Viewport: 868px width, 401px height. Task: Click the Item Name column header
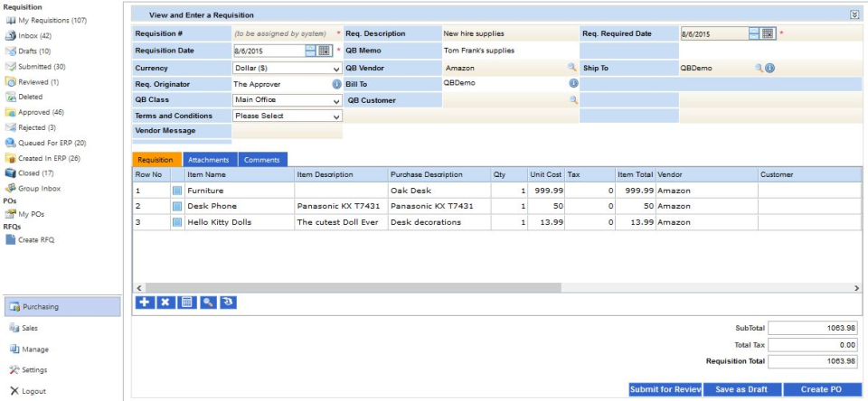click(x=239, y=175)
